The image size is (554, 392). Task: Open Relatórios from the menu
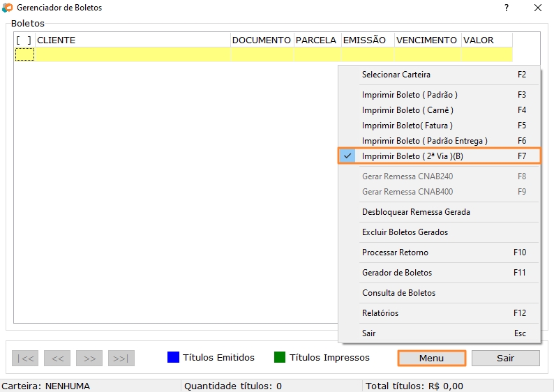[x=439, y=313]
